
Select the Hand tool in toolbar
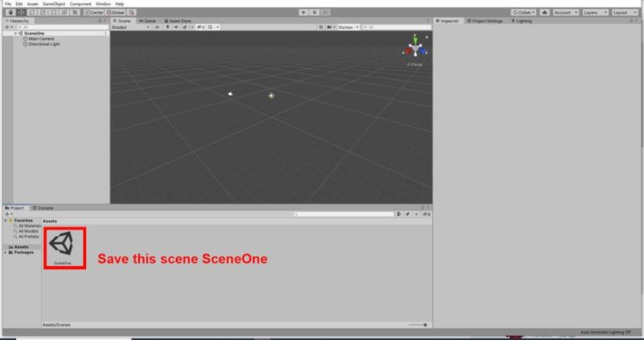tap(10, 12)
